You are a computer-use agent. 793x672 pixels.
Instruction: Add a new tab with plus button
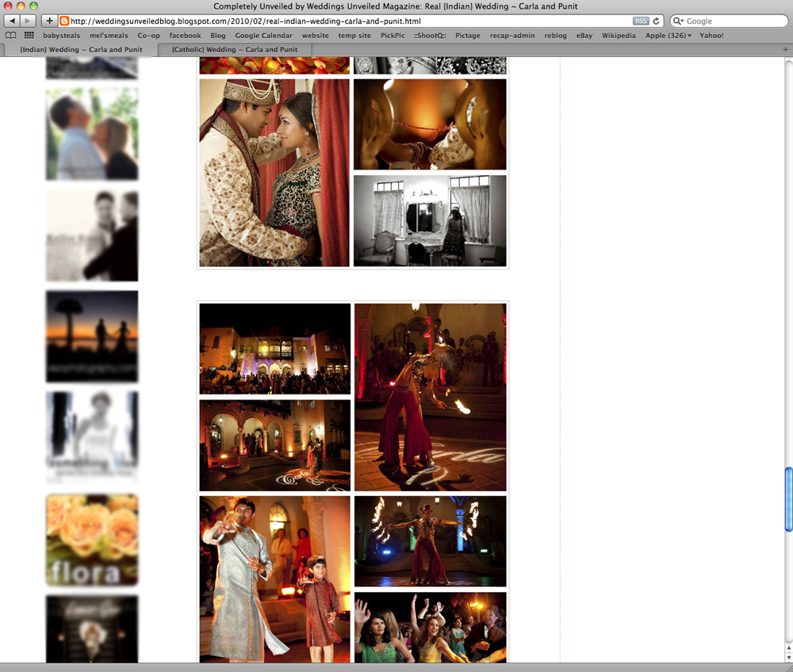click(x=785, y=49)
